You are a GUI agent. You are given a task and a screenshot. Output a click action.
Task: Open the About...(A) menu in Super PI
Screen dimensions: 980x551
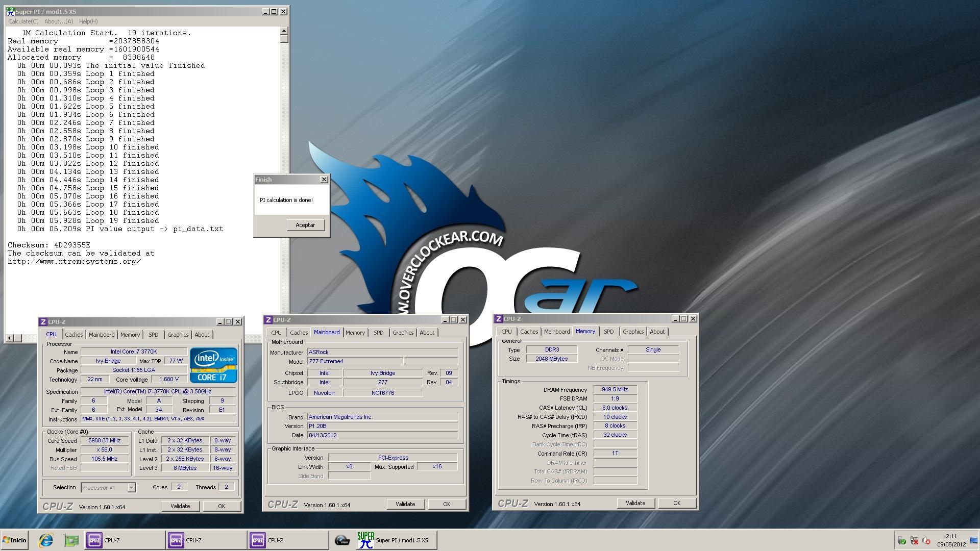[x=59, y=21]
